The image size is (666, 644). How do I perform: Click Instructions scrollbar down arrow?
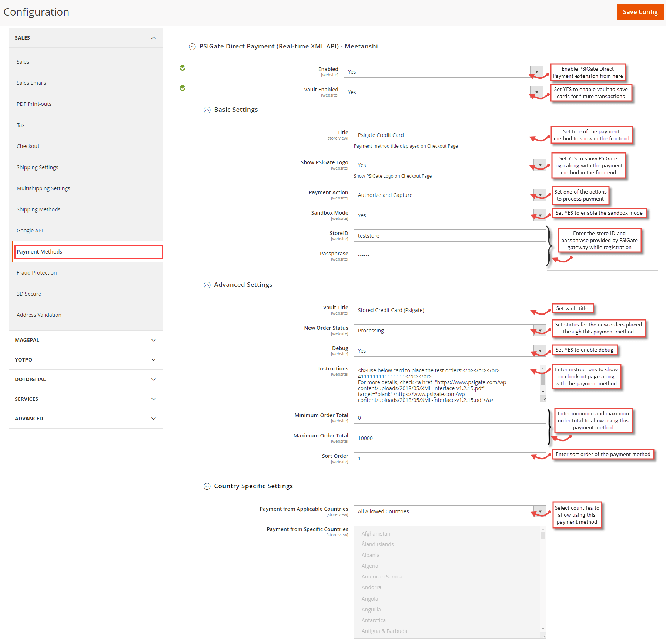(543, 392)
